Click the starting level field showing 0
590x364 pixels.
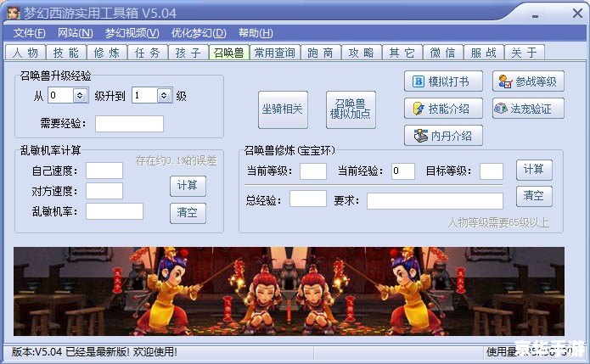click(60, 96)
